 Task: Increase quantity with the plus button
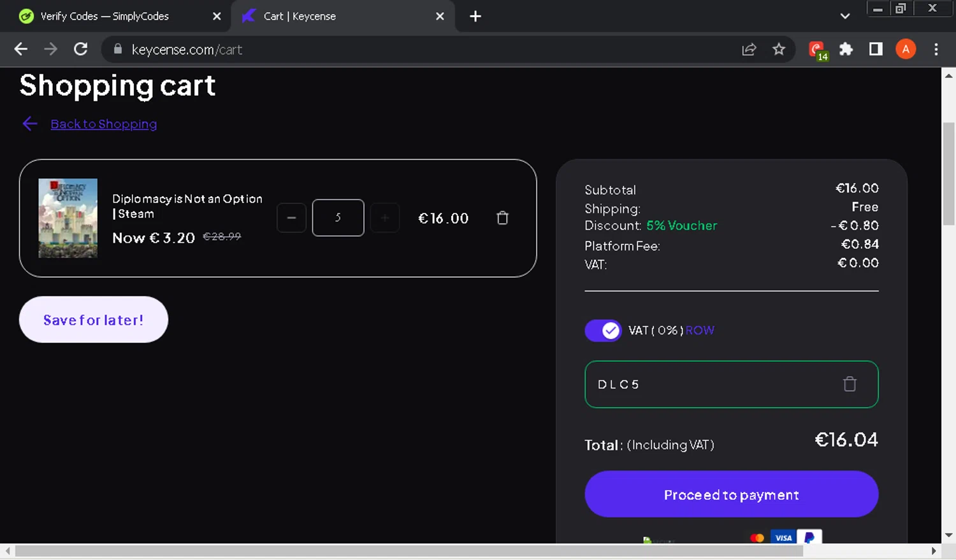click(385, 218)
